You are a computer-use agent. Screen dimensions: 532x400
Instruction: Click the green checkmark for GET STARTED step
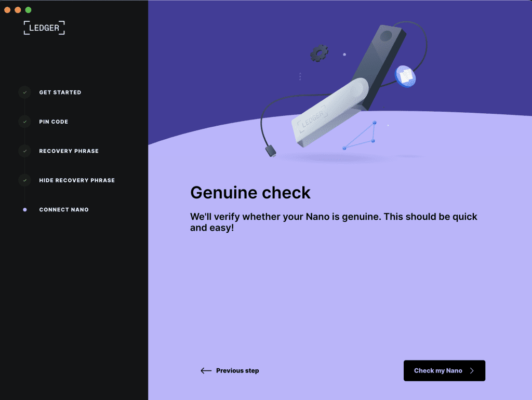24,92
